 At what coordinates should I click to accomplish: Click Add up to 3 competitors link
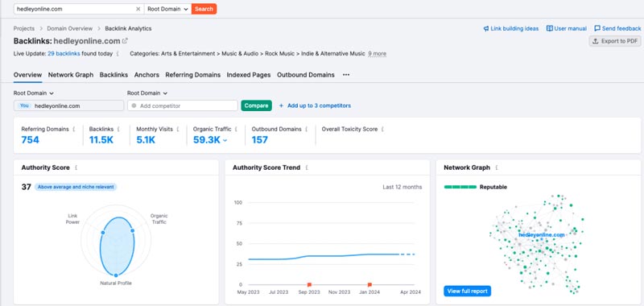coord(319,105)
